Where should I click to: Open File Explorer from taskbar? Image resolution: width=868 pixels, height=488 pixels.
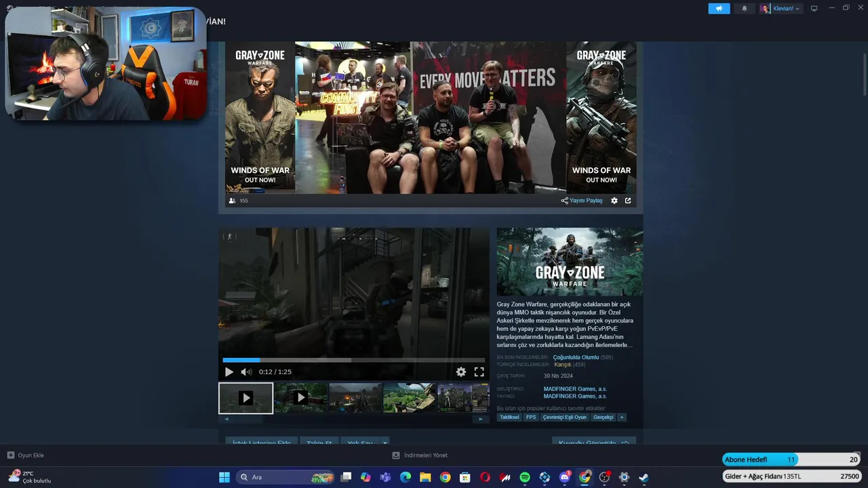point(425,477)
